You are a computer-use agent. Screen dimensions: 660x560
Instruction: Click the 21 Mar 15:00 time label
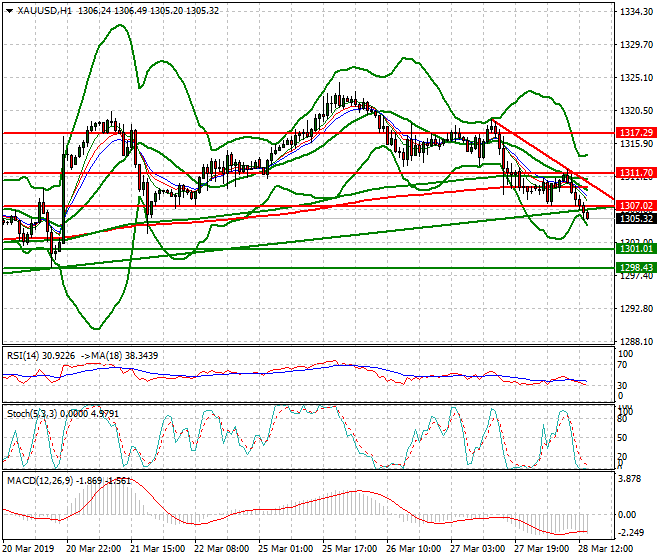coord(157,549)
